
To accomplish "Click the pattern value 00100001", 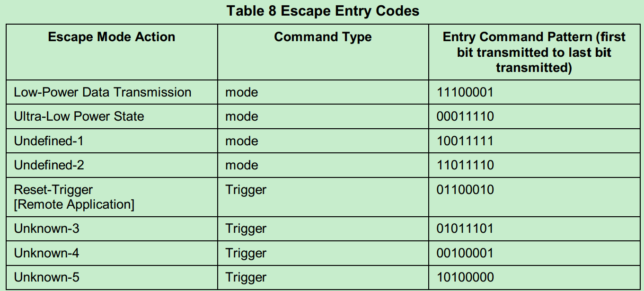I will (x=465, y=253).
